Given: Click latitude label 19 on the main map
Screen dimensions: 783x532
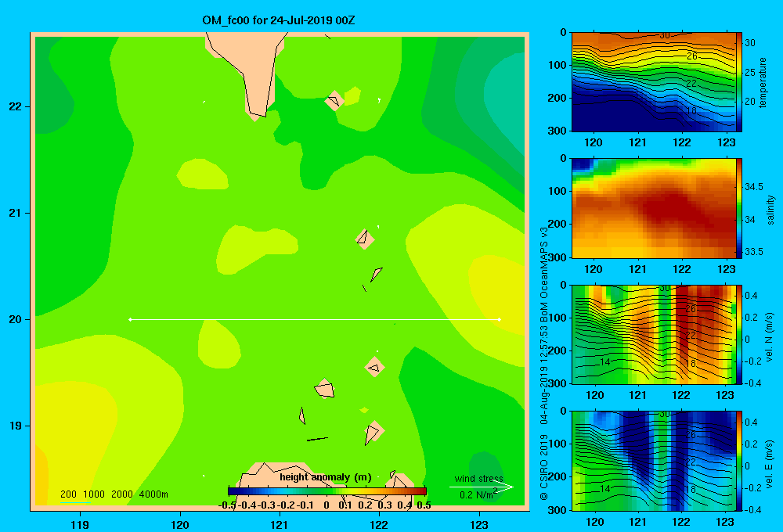Looking at the screenshot, I should 15,426.
